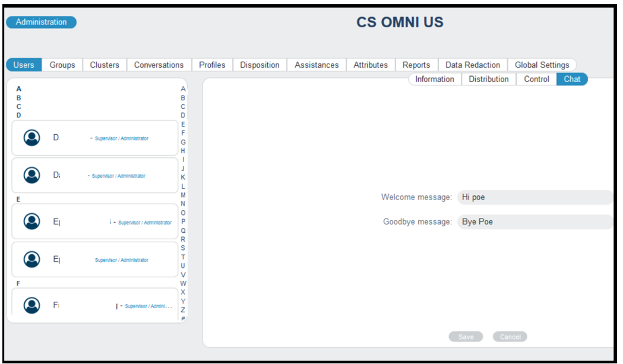Click the Administration button
The image size is (623, 364).
click(42, 22)
